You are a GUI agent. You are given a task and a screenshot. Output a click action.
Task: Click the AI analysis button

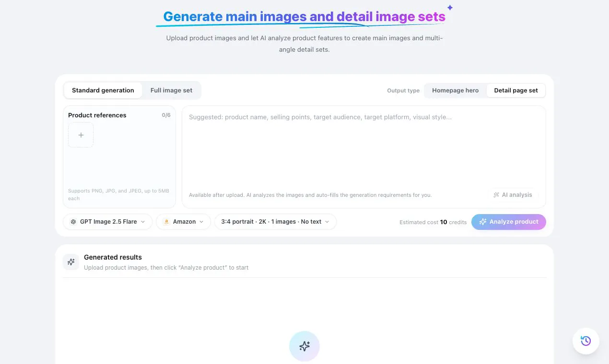tap(513, 195)
